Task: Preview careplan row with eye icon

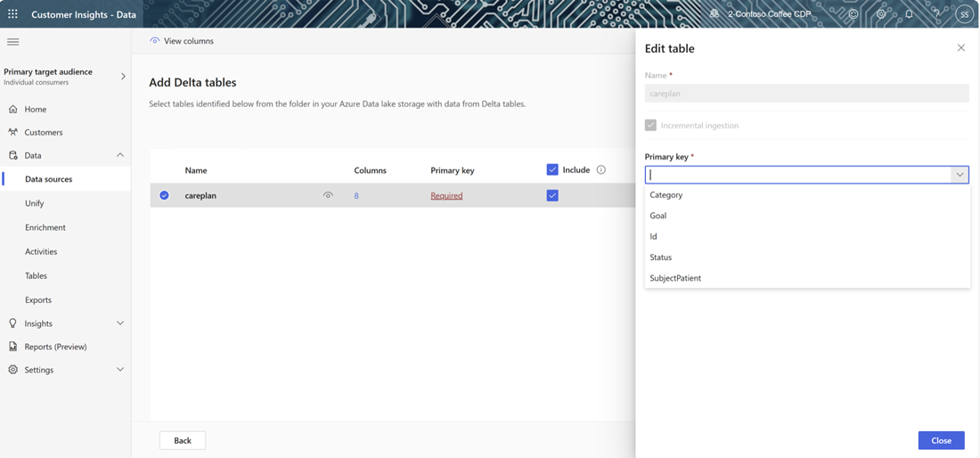Action: [x=328, y=195]
